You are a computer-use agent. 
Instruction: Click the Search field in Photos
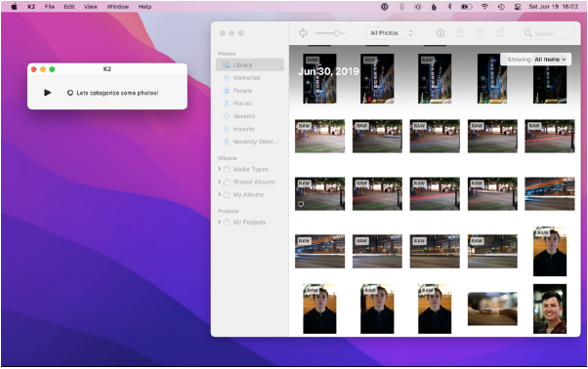point(548,33)
